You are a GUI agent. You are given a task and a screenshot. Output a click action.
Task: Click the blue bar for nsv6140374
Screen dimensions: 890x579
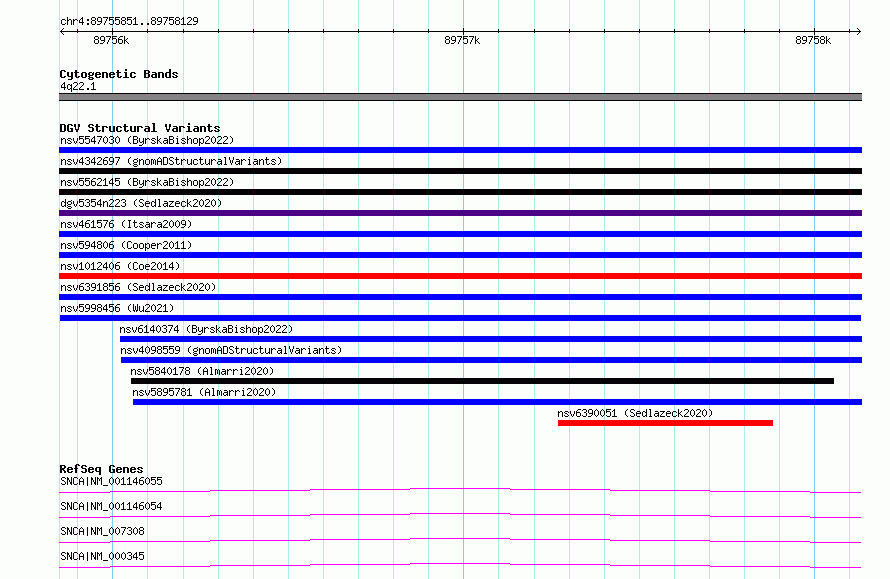coord(491,339)
